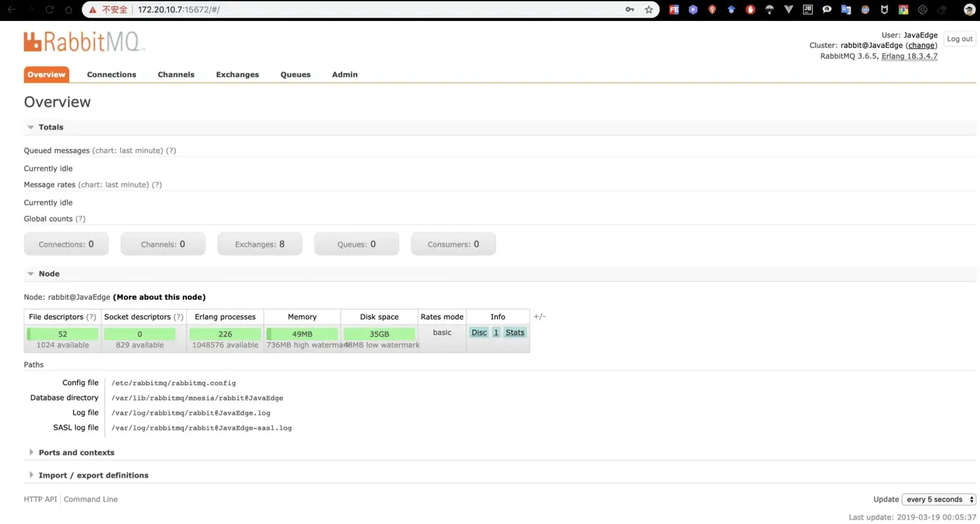This screenshot has width=980, height=524.
Task: Open help (?) next to Socket descriptors
Action: coord(178,317)
